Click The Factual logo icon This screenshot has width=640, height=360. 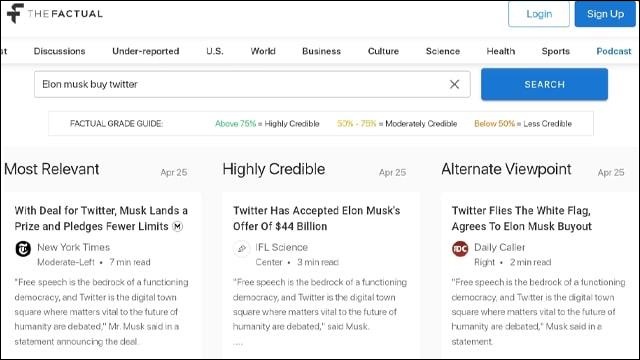(15, 13)
